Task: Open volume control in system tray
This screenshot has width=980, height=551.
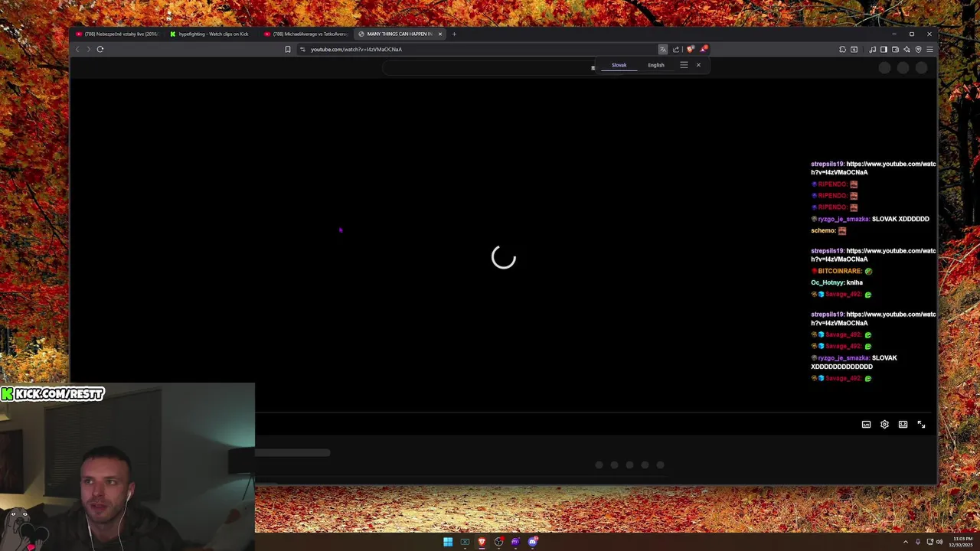Action: click(x=939, y=542)
